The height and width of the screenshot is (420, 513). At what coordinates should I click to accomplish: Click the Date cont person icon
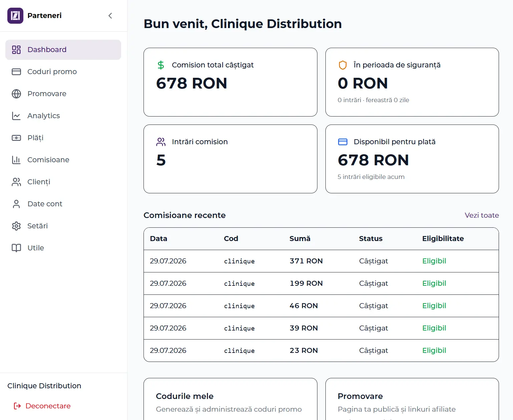click(16, 204)
